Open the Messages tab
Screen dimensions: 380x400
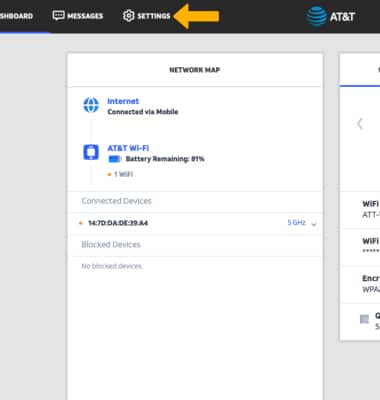[x=85, y=16]
